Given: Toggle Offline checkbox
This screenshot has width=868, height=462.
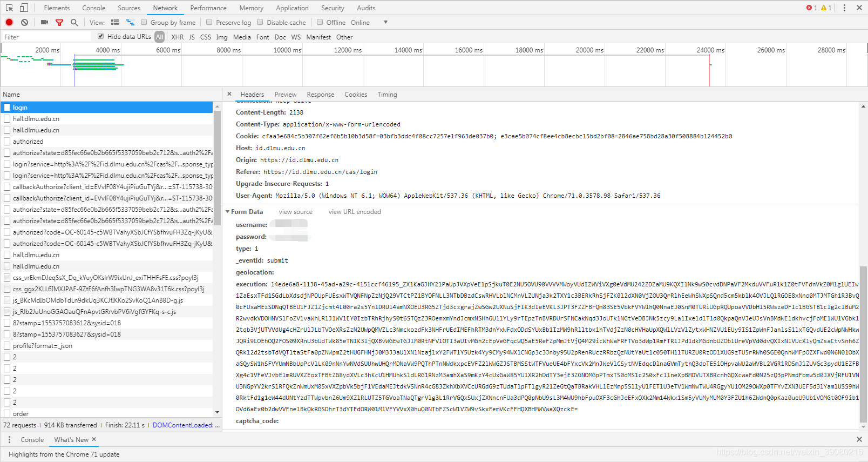Looking at the screenshot, I should [320, 22].
